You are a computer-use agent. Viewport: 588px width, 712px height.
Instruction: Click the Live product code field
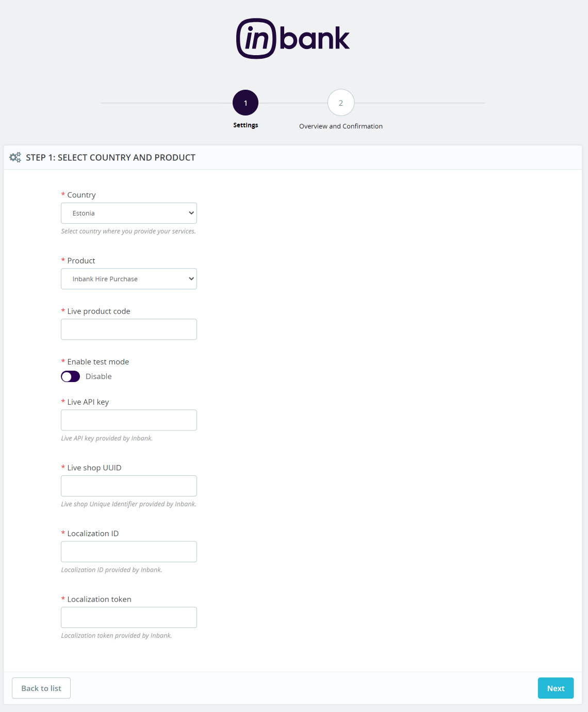click(128, 329)
